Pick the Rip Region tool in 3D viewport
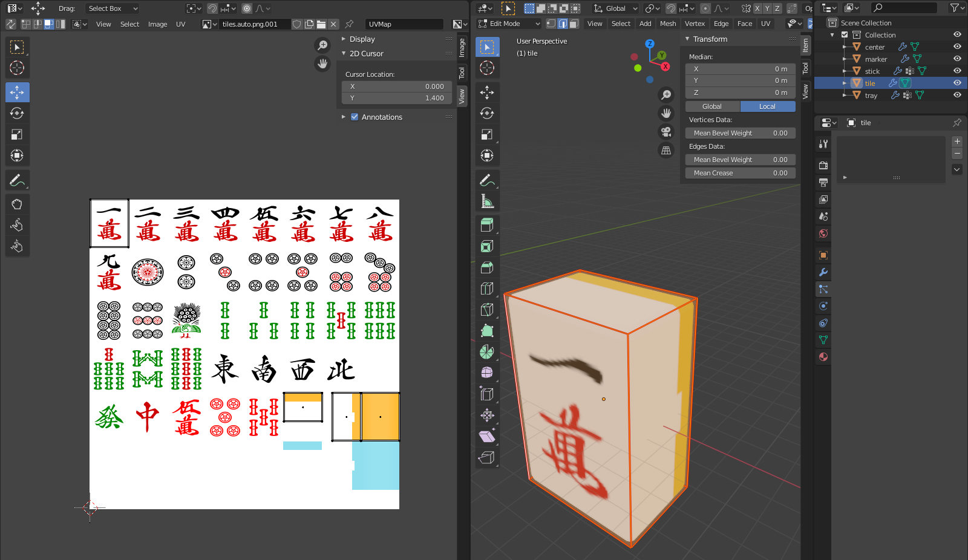Viewport: 968px width, 560px height. tap(487, 457)
